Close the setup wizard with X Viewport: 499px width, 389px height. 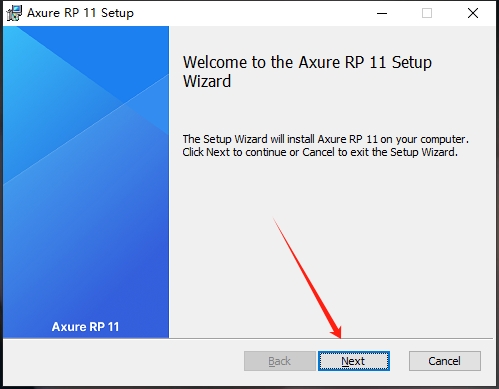(x=473, y=13)
